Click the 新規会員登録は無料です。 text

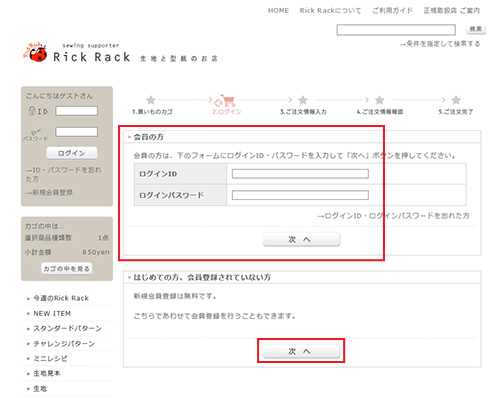175,296
